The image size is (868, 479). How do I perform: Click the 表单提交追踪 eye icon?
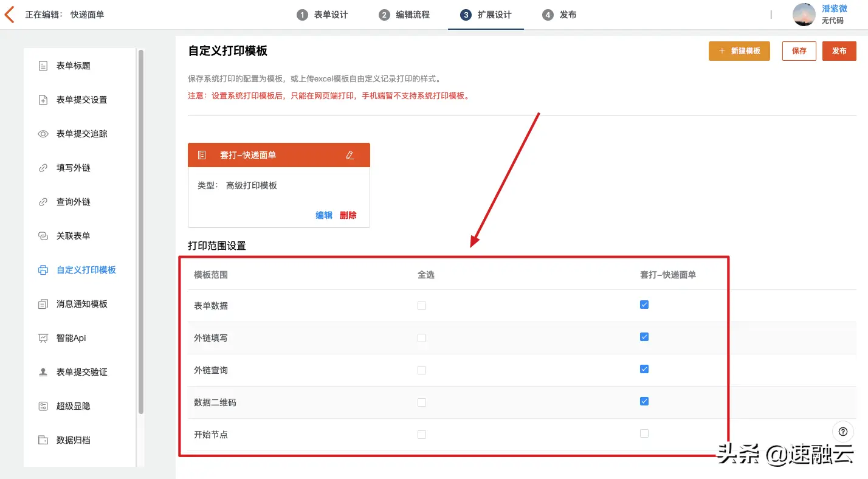tap(43, 134)
